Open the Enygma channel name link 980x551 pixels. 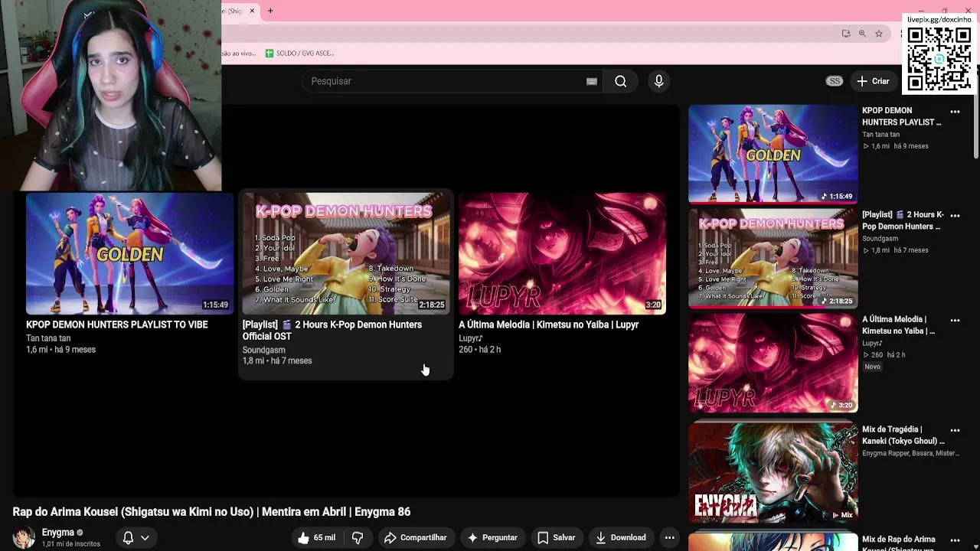58,533
